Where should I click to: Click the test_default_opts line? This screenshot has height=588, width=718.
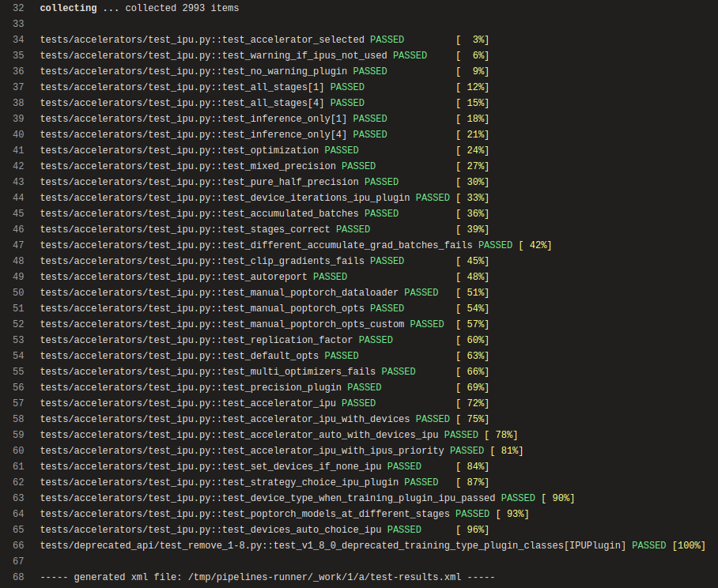(x=264, y=355)
